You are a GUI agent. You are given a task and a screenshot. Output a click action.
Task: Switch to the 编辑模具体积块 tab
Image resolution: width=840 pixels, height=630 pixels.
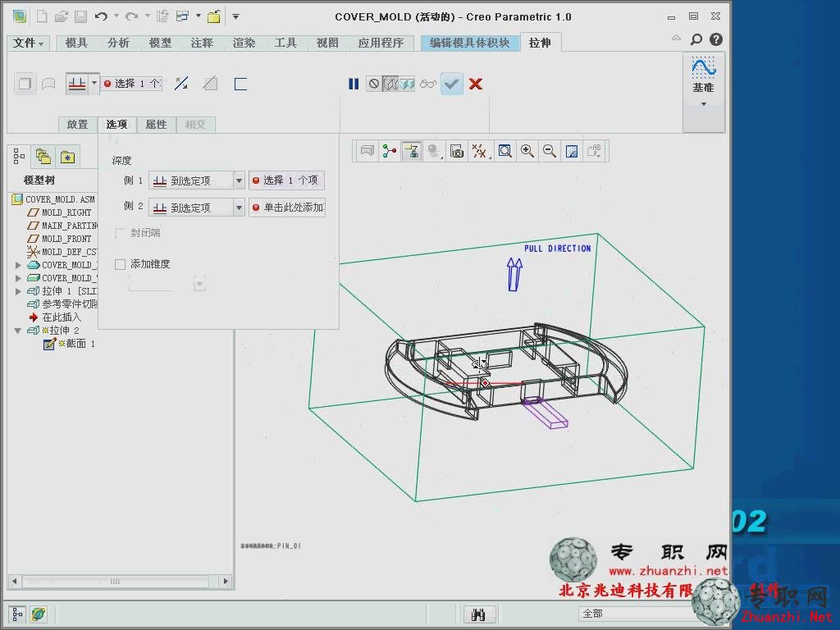pos(469,43)
